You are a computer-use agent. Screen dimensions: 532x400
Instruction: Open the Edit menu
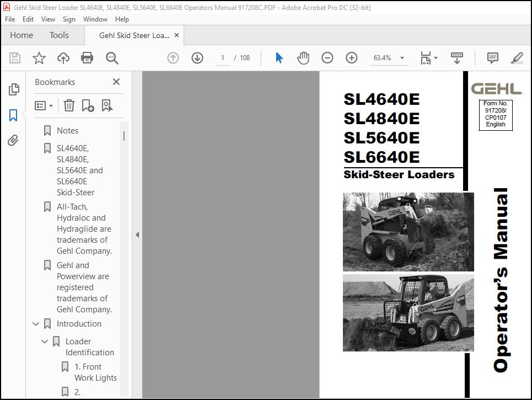coord(28,19)
